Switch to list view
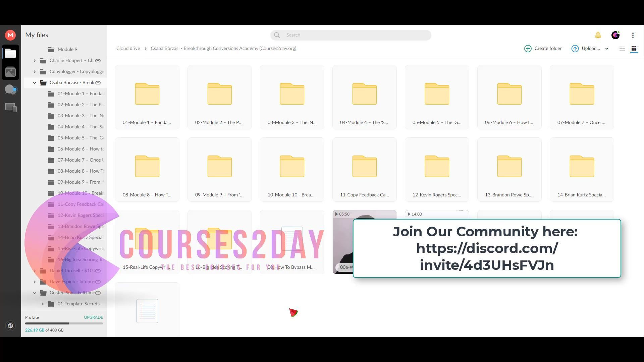Viewport: 644px width, 362px height. 622,49
